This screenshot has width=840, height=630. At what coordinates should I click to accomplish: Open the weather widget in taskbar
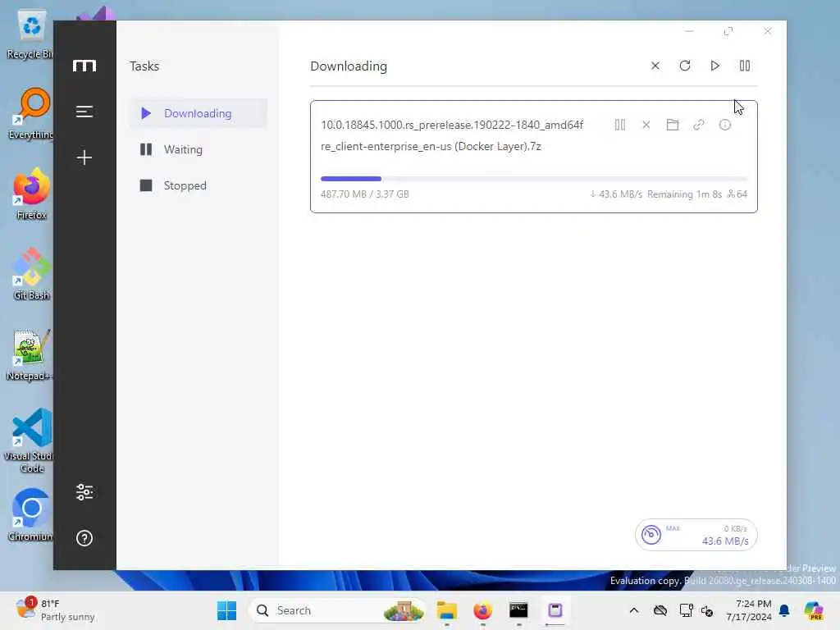tap(55, 610)
